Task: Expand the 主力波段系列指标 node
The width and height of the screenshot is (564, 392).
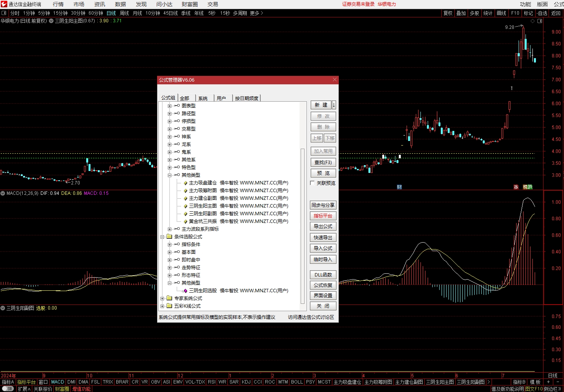Action: (x=169, y=229)
